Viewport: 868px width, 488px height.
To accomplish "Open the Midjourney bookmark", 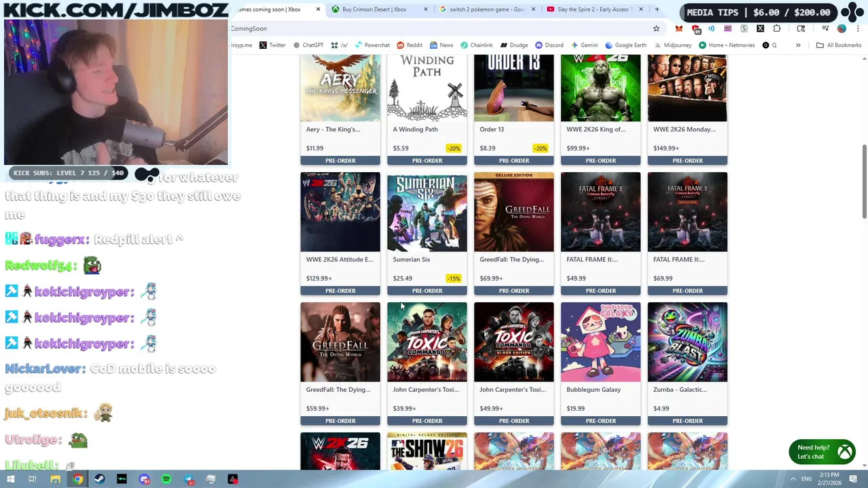I will pyautogui.click(x=672, y=45).
